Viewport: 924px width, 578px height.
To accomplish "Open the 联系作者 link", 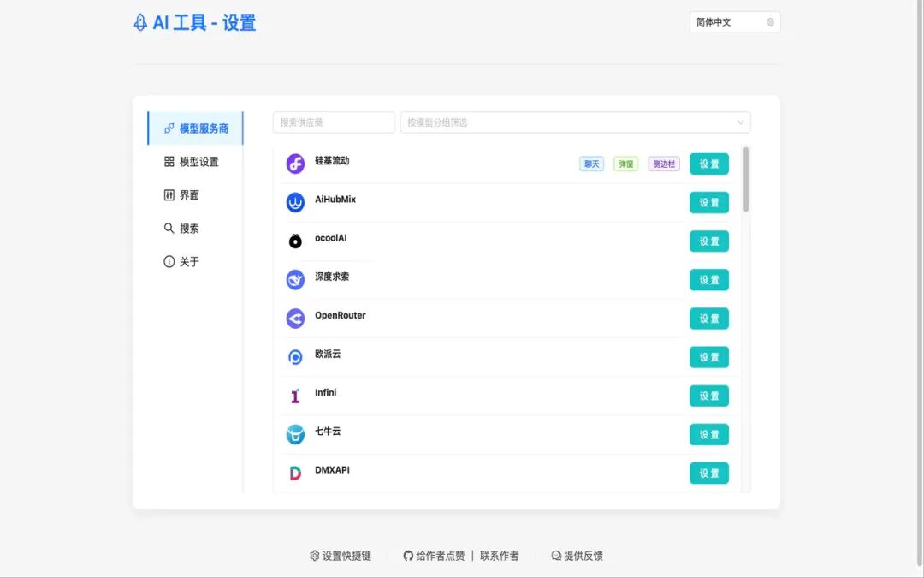I will (499, 556).
